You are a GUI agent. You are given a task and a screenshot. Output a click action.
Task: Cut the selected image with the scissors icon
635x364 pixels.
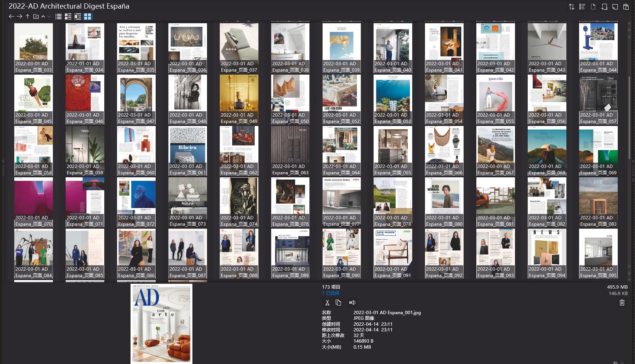[327, 303]
